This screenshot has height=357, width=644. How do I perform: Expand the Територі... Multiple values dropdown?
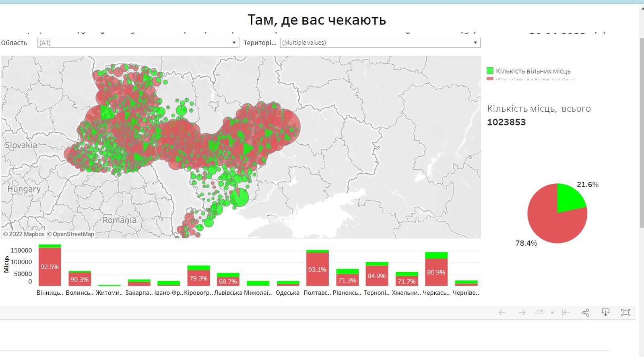[475, 43]
